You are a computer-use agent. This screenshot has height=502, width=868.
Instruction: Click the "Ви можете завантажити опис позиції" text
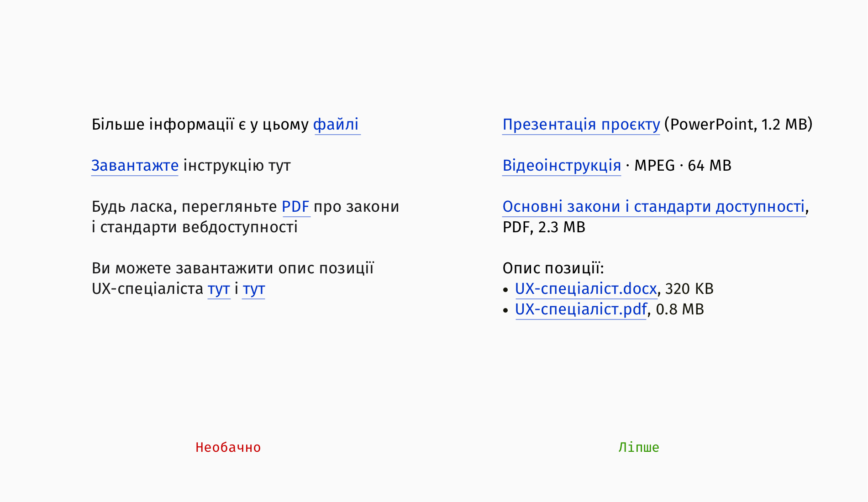tap(233, 268)
